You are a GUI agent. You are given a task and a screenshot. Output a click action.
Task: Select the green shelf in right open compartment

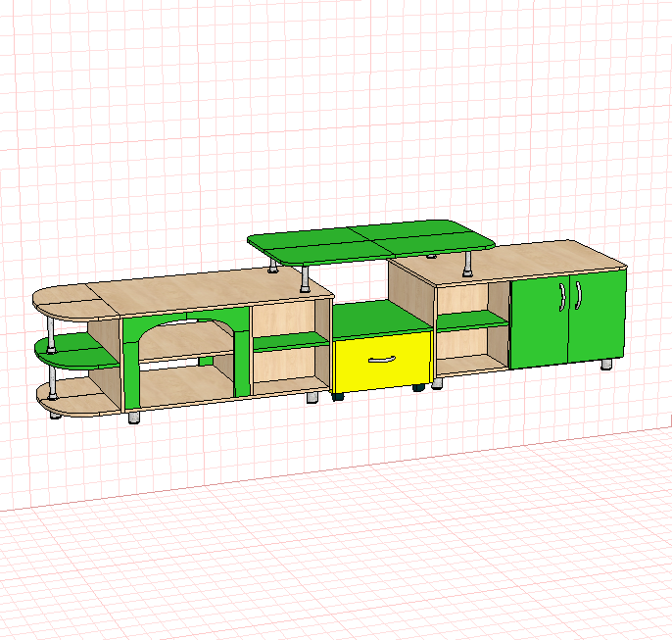click(x=471, y=321)
